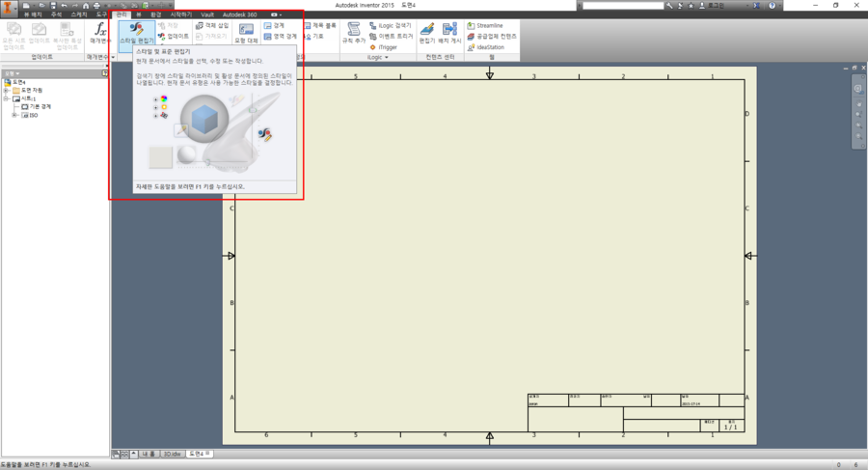Viewport: 868px width, 470px height.
Task: Switch to the 3D.idw document tab
Action: (171, 454)
